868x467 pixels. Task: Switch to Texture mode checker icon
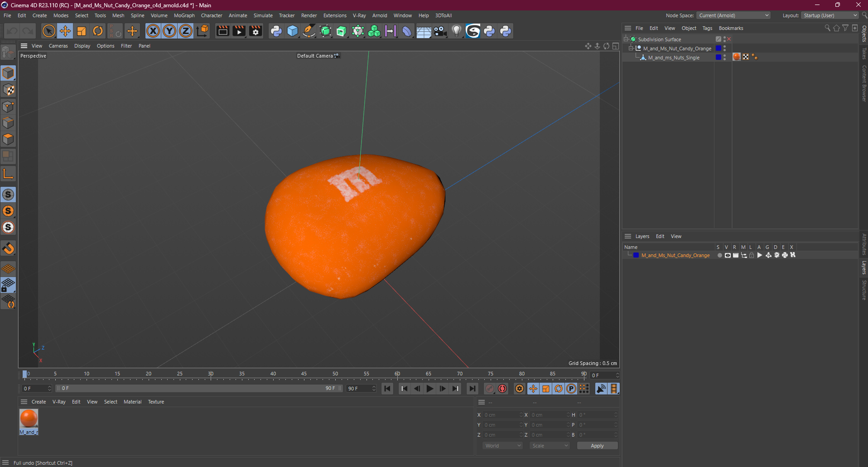tap(8, 90)
